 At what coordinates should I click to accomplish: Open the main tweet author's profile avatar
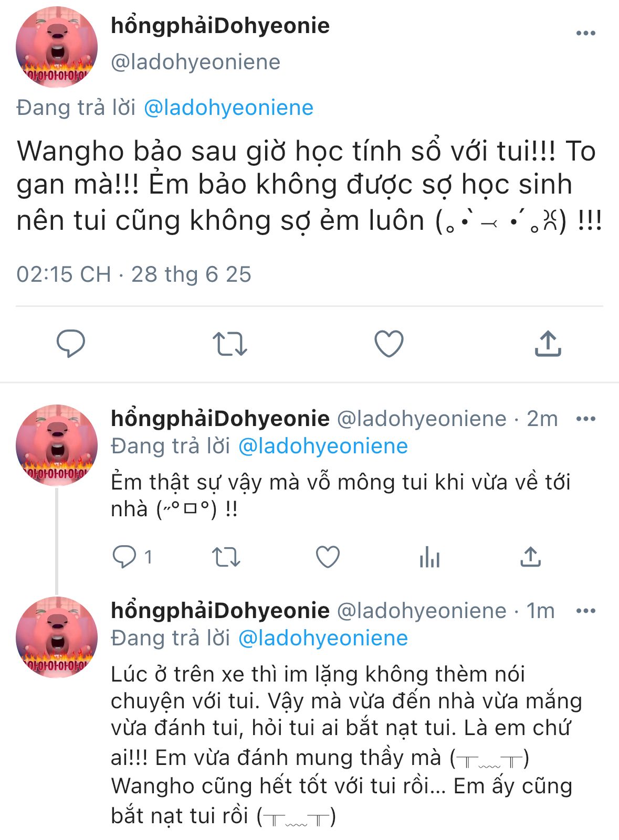57,47
